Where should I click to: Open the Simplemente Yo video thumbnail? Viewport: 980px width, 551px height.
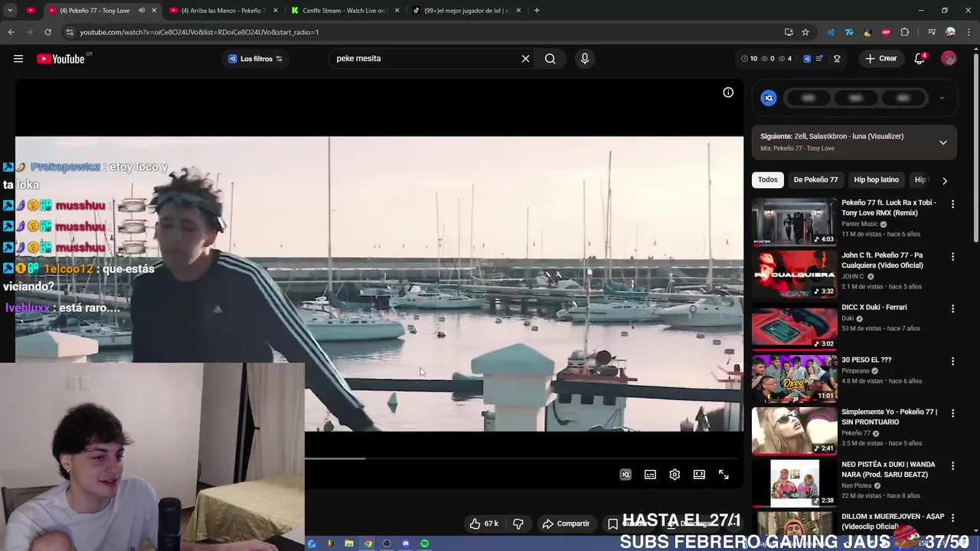[x=794, y=431]
